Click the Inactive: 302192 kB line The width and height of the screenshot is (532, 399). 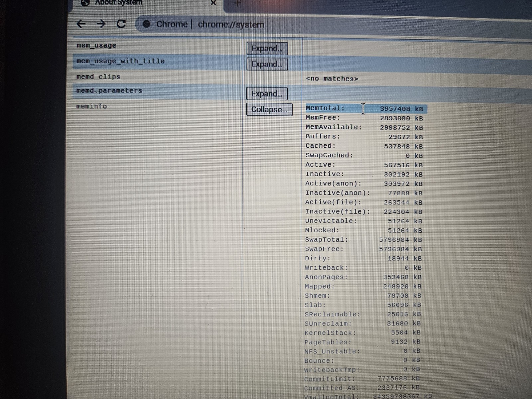[364, 174]
